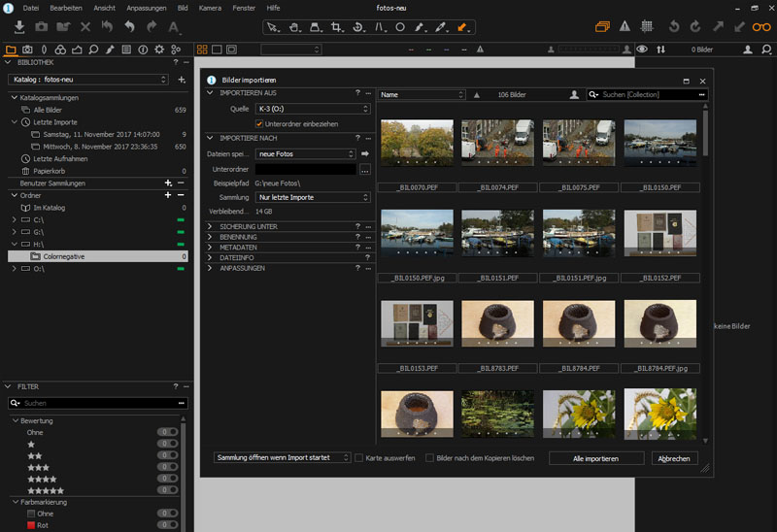Image resolution: width=777 pixels, height=532 pixels.
Task: Click the undo arrow in main toolbar
Action: pos(129,27)
